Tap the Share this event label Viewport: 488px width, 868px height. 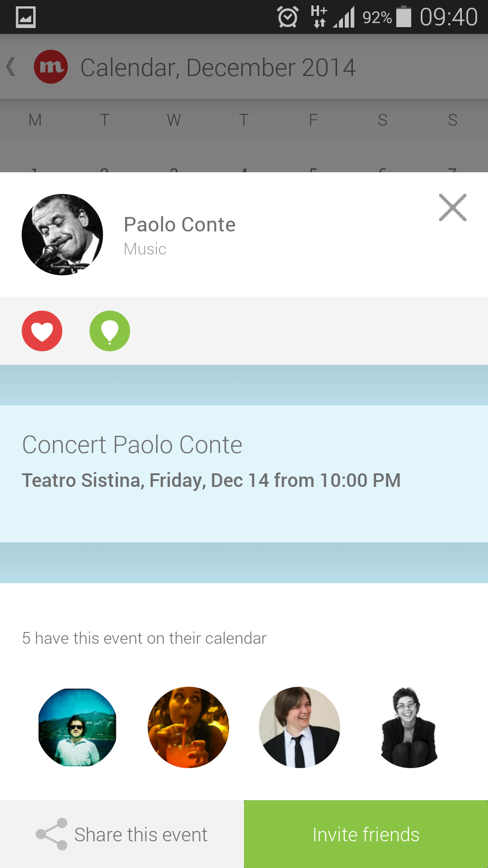(x=141, y=835)
